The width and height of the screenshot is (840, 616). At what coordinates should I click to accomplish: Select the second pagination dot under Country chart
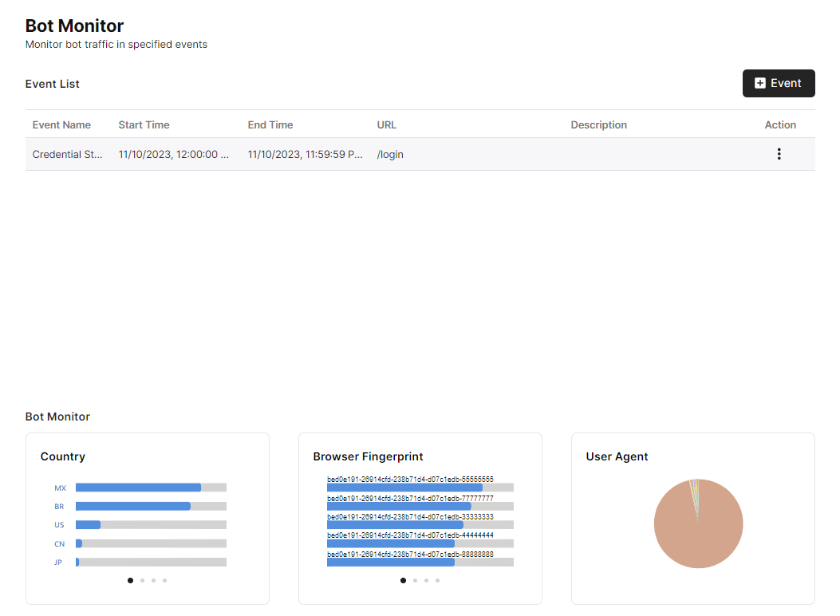pos(142,580)
